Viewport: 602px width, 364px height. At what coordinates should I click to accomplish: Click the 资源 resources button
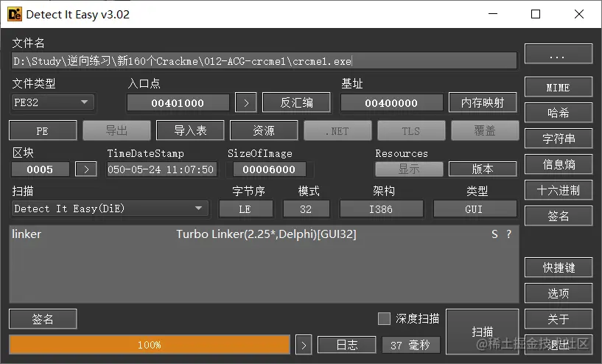click(264, 130)
